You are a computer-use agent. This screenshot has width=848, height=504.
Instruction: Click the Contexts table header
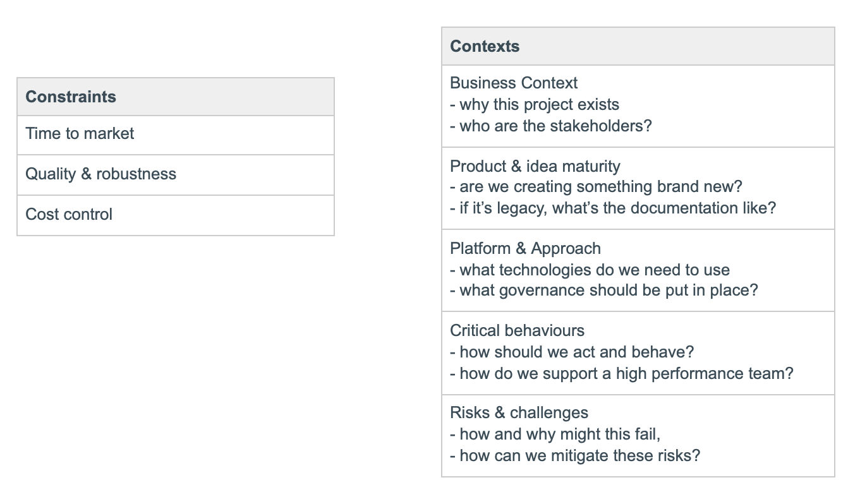click(x=485, y=46)
